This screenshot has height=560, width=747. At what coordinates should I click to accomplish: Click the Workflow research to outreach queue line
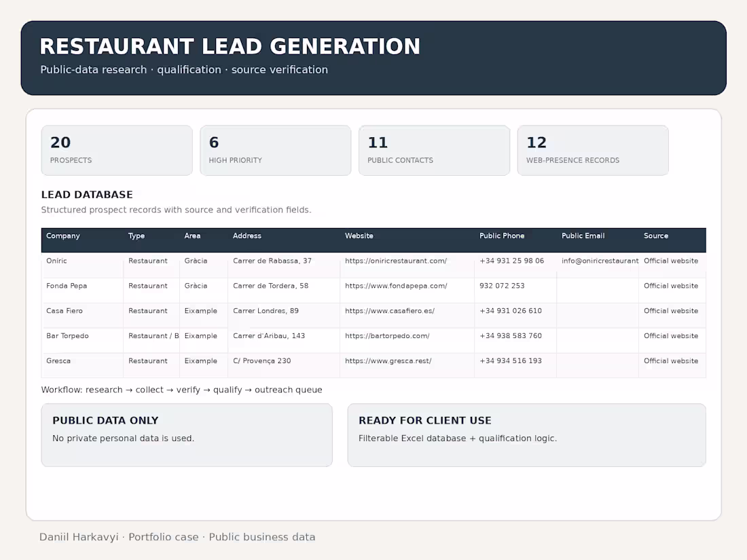tap(181, 390)
